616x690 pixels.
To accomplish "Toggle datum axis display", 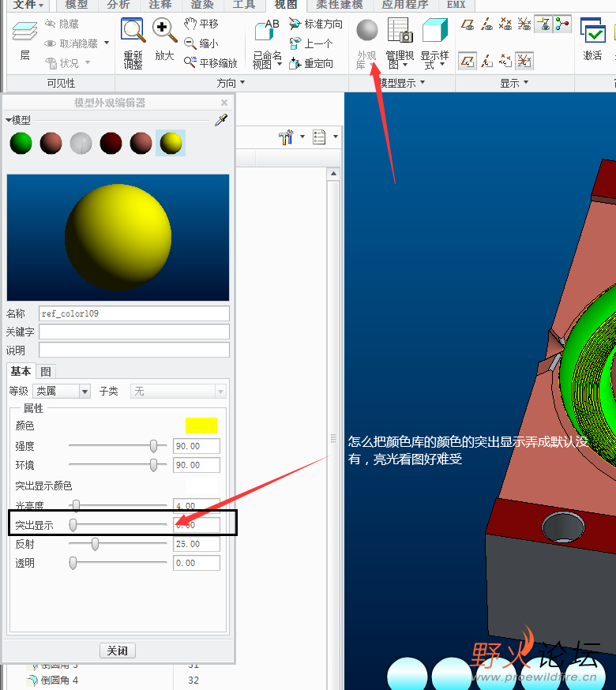I will [x=486, y=24].
